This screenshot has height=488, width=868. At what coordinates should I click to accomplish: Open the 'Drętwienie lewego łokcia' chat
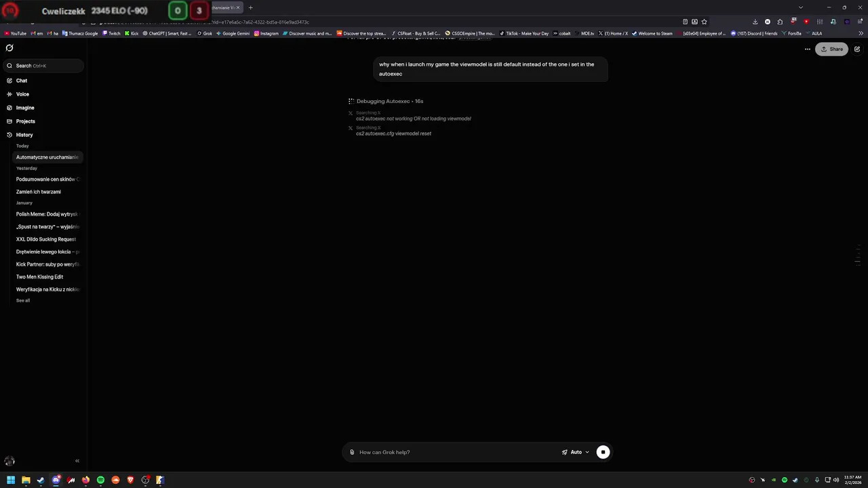[47, 251]
